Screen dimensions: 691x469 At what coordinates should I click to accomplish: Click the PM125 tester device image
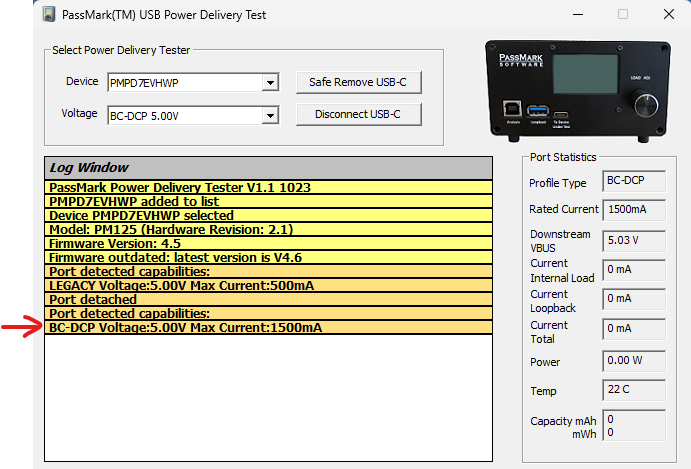(578, 91)
